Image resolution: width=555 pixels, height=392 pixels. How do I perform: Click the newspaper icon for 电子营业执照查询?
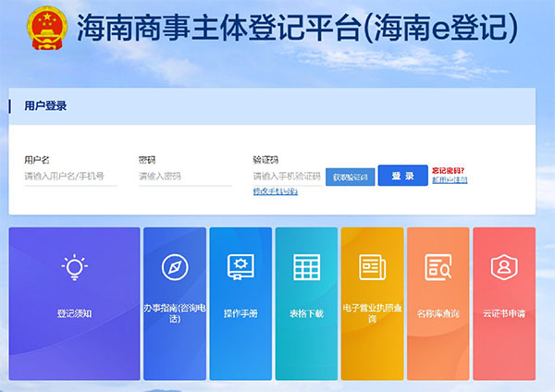[372, 266]
